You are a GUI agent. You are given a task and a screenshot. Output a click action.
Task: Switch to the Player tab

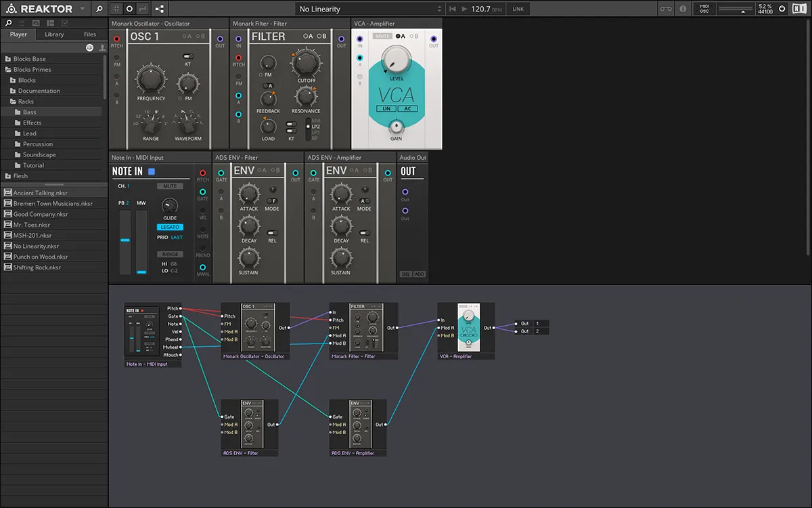pos(18,35)
